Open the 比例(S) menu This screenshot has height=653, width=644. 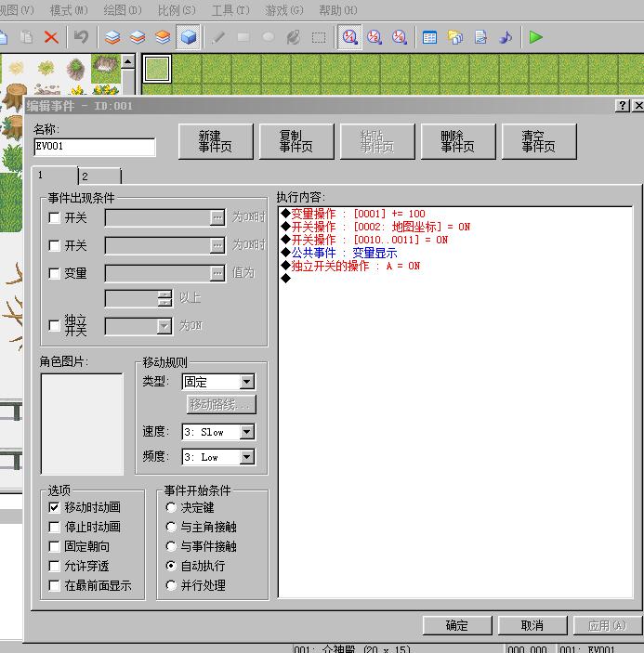click(177, 10)
